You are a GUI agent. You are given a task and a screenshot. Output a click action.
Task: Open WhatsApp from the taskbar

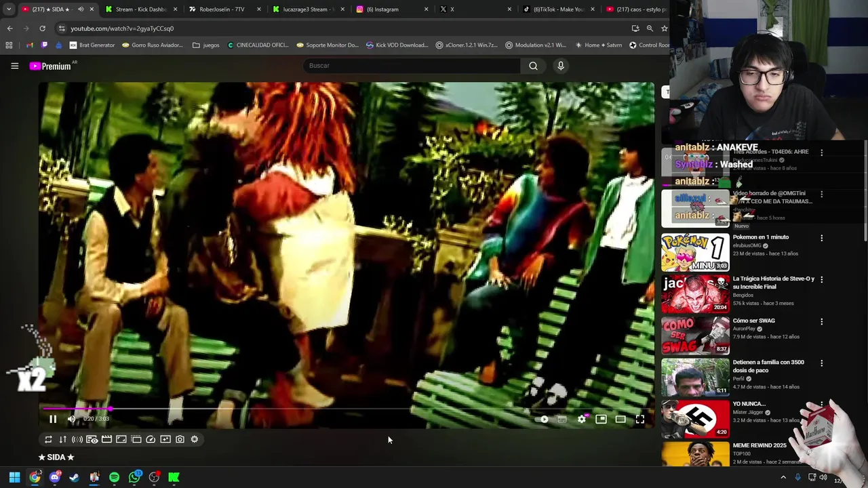click(134, 477)
